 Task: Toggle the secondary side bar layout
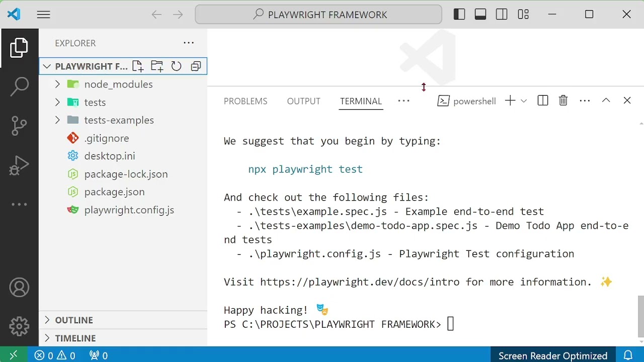coord(502,15)
